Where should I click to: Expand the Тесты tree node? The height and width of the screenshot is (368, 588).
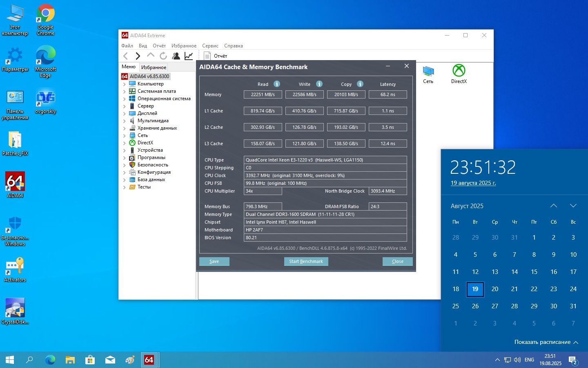pyautogui.click(x=125, y=187)
